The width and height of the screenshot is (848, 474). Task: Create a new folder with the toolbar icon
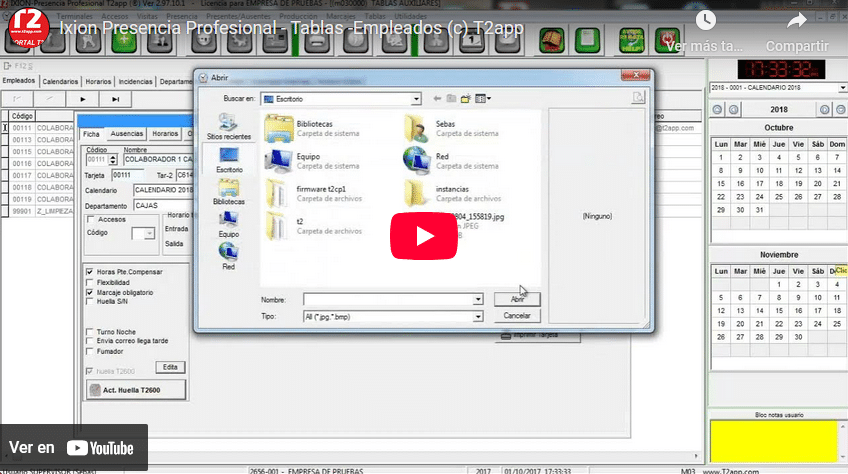click(x=466, y=98)
